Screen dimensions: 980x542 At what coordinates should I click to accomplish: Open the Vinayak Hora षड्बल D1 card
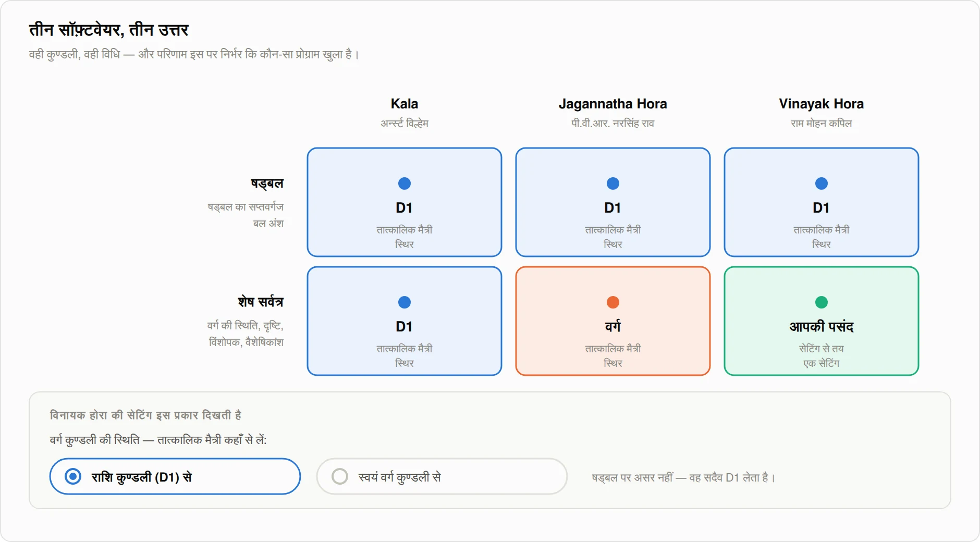pos(822,202)
